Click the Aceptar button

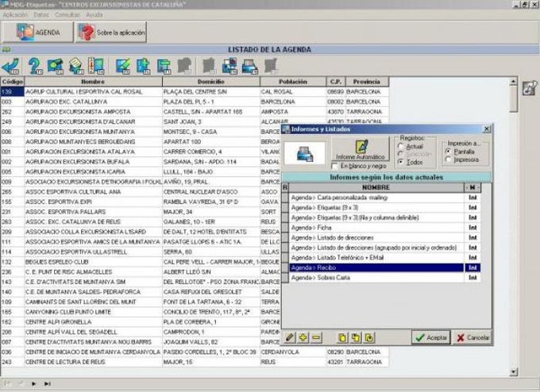click(430, 337)
